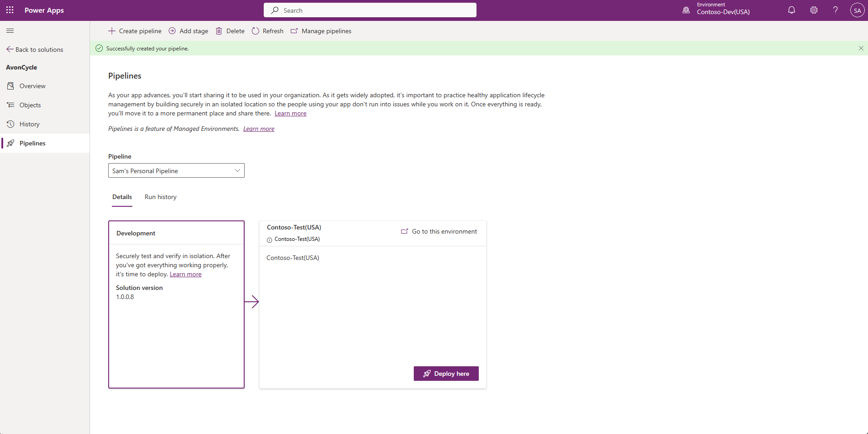Select the Pipelines rocket icon
Screen dimensions: 868x434
click(10, 143)
